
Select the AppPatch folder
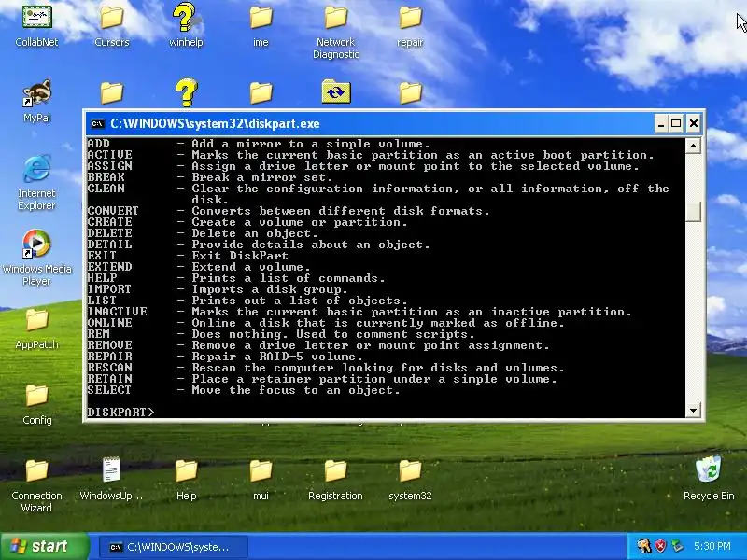36,329
